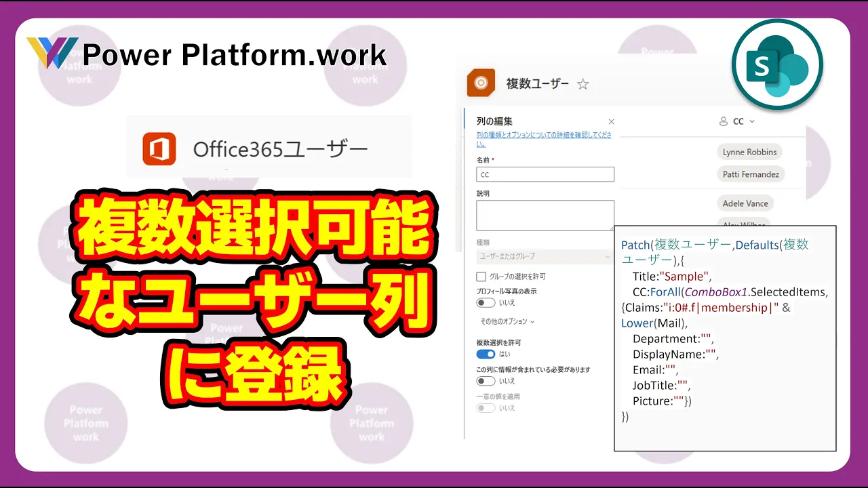Expand その他のオプション section
The height and width of the screenshot is (488, 868).
pyautogui.click(x=507, y=321)
